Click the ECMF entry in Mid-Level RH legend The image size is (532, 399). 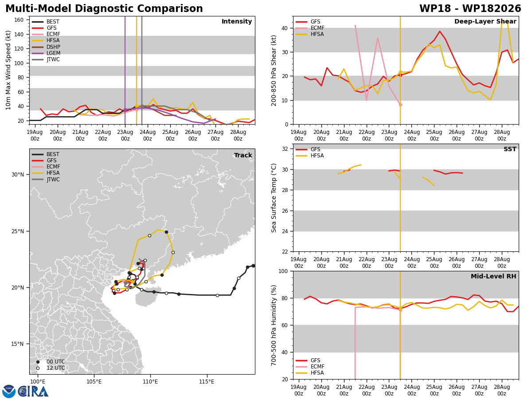click(x=310, y=367)
